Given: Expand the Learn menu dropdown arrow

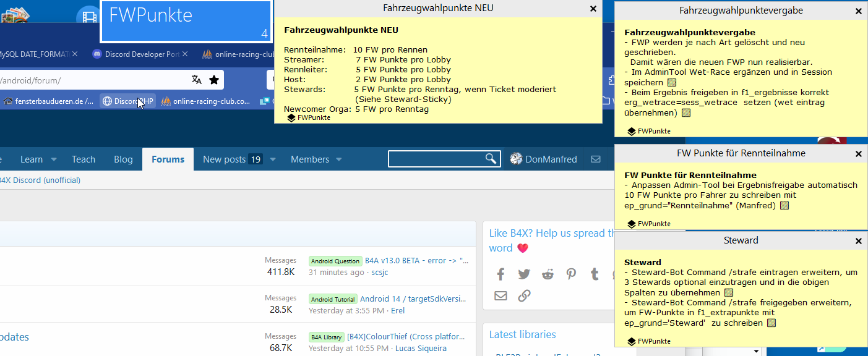Looking at the screenshot, I should click(54, 159).
